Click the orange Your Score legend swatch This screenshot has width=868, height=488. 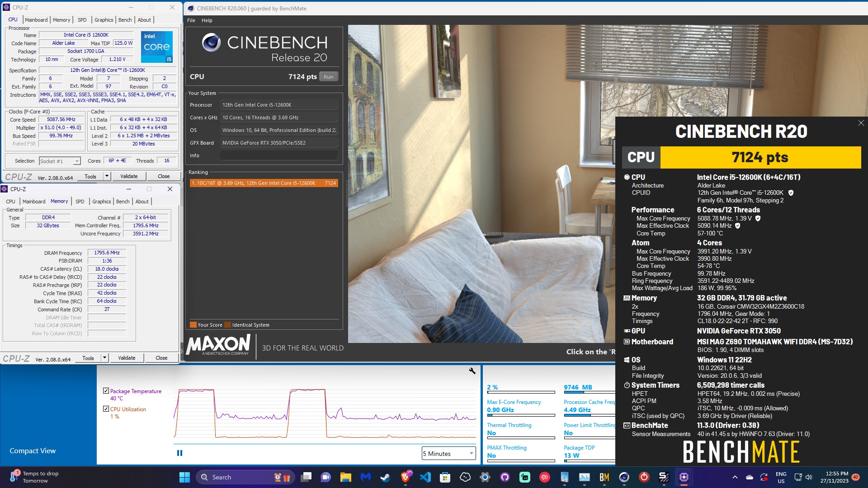(x=193, y=325)
